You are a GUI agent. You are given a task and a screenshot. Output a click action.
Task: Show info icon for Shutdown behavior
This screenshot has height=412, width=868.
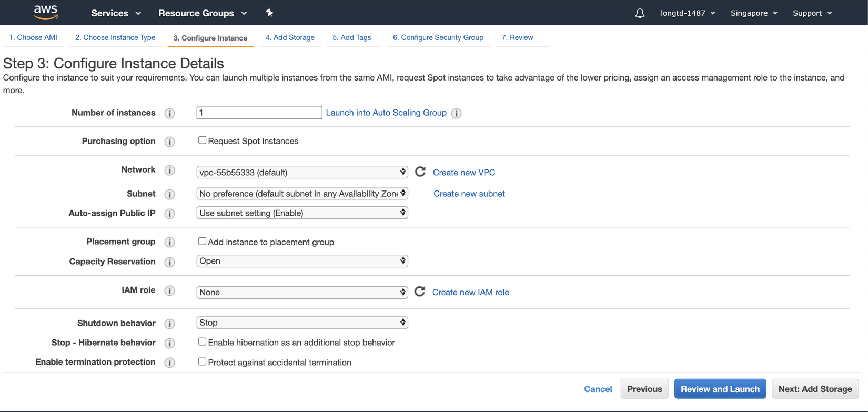click(169, 324)
